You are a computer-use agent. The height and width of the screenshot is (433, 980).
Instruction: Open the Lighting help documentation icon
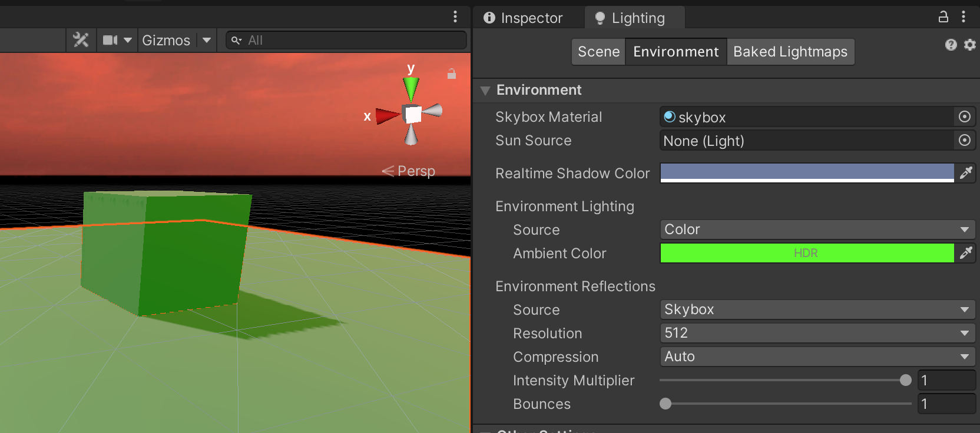951,45
